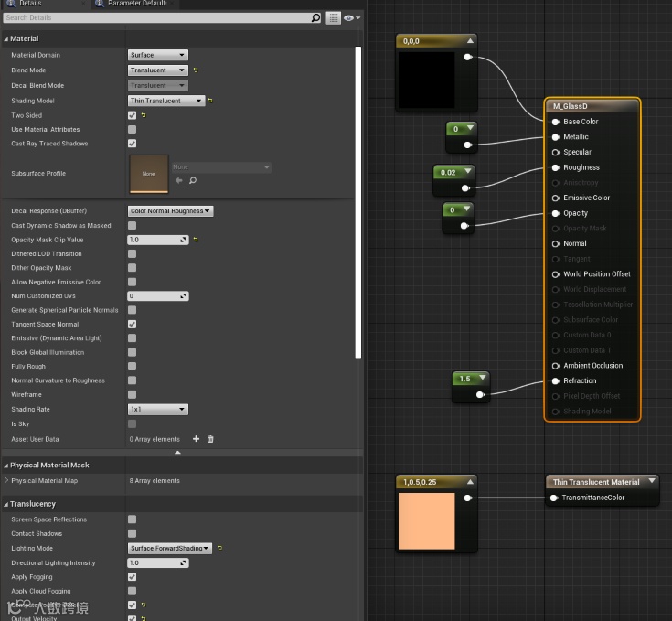
Task: Click the trash icon to empty Asset User Data
Action: pos(210,439)
